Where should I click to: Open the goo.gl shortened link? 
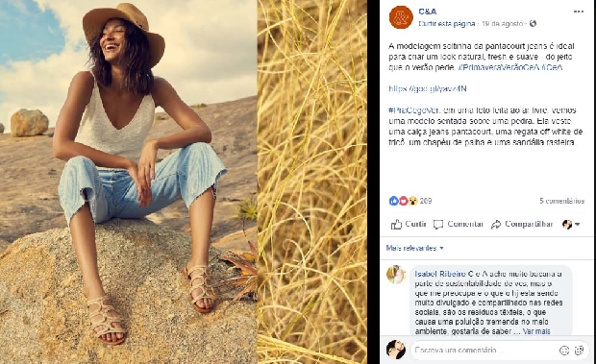[428, 88]
